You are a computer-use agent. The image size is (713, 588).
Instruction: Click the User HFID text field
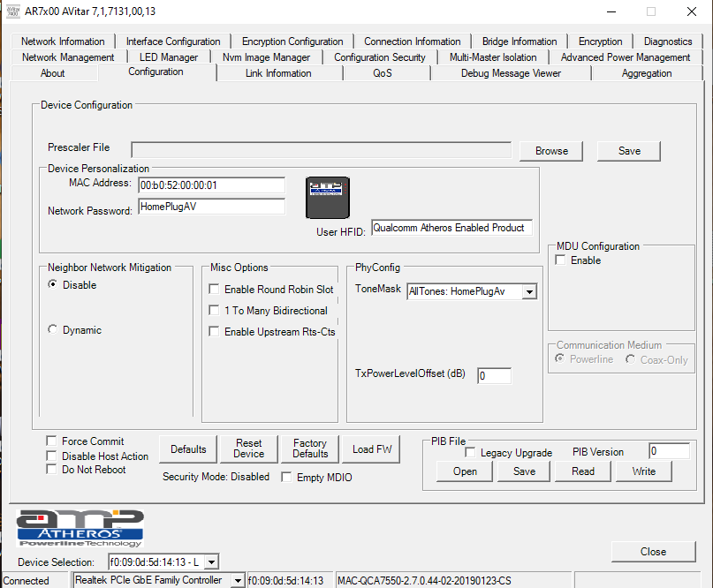tap(451, 227)
